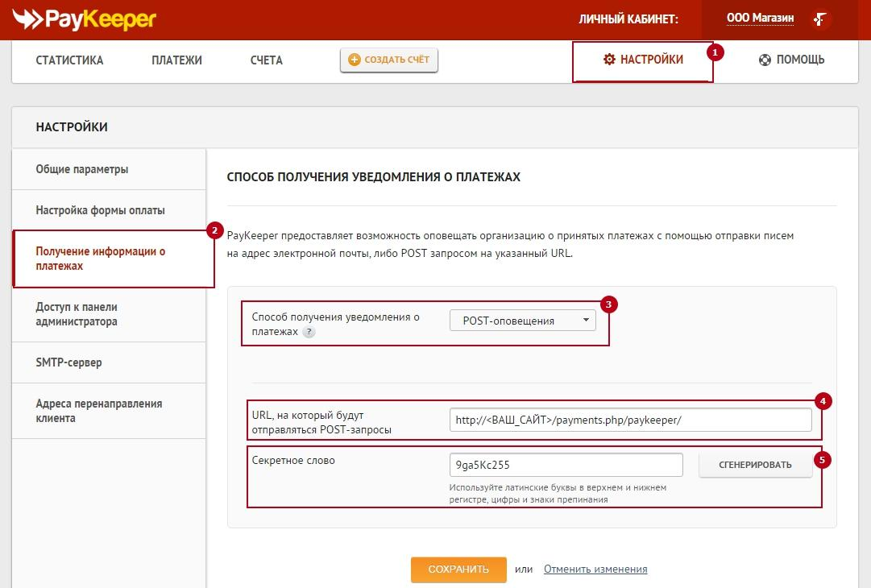The image size is (871, 588).
Task: Click the user account icon in header
Action: [x=820, y=19]
